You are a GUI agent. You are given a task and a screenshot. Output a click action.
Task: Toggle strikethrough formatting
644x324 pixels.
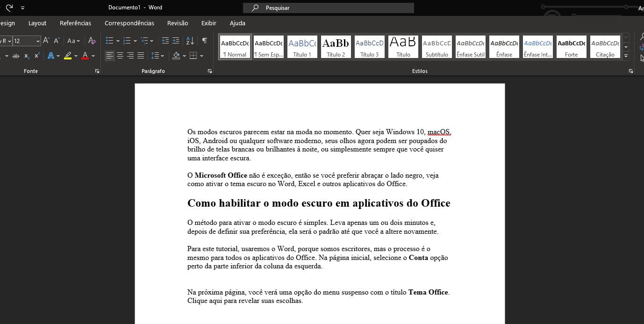point(16,56)
